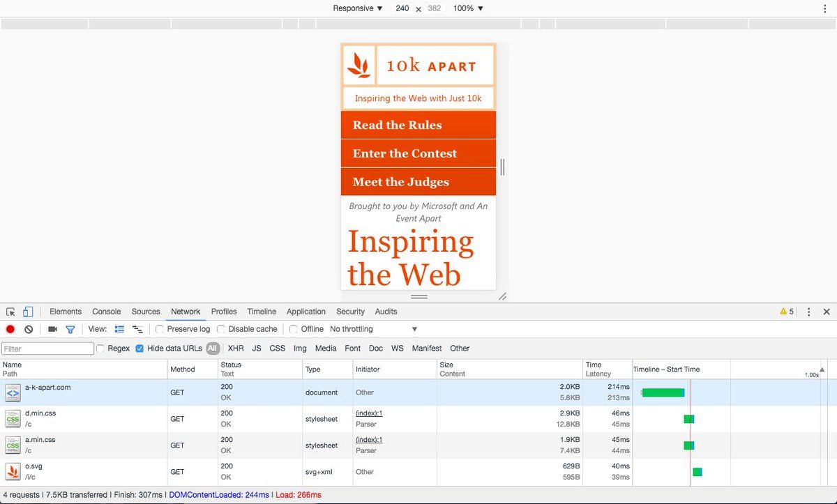837x504 pixels.
Task: Stop recording network log with red button
Action: point(10,329)
